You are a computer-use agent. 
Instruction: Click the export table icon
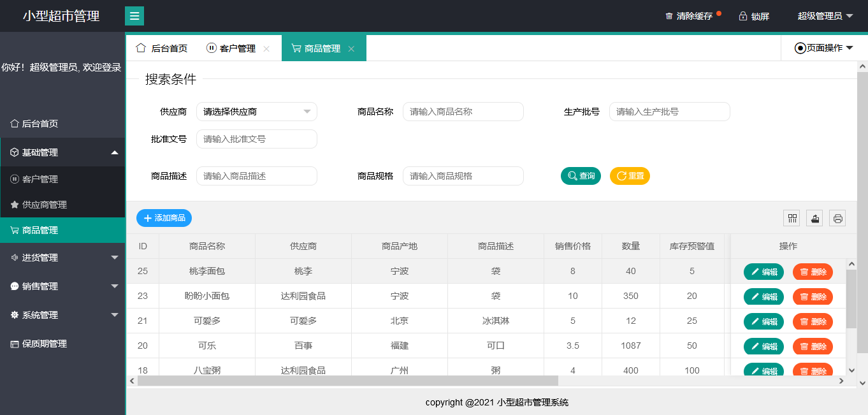coord(814,219)
